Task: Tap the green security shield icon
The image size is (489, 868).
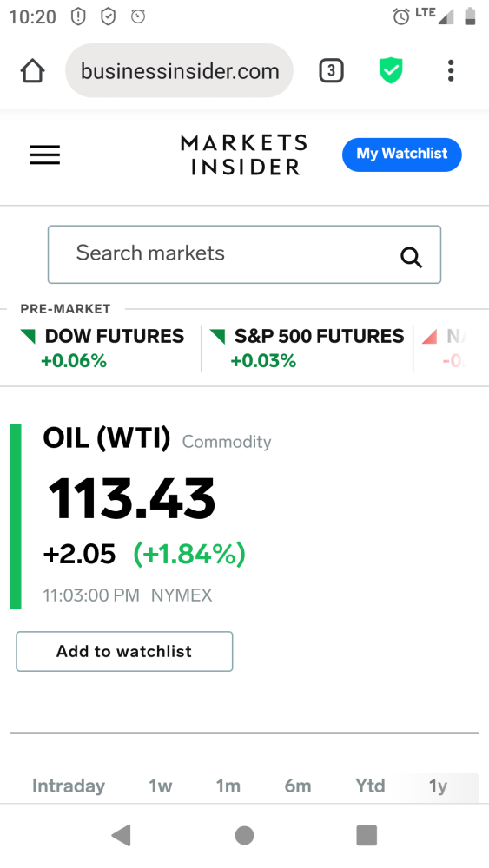Action: pos(391,71)
